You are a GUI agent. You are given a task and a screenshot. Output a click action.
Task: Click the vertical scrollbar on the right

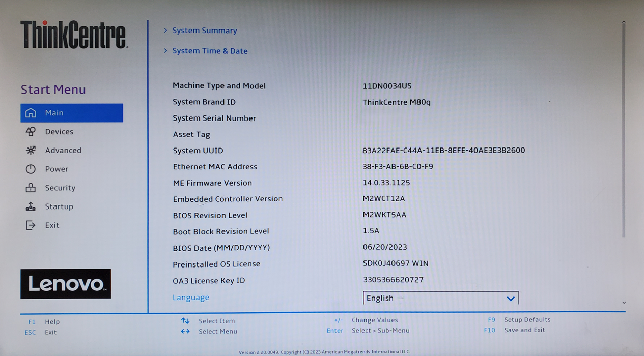(624, 131)
